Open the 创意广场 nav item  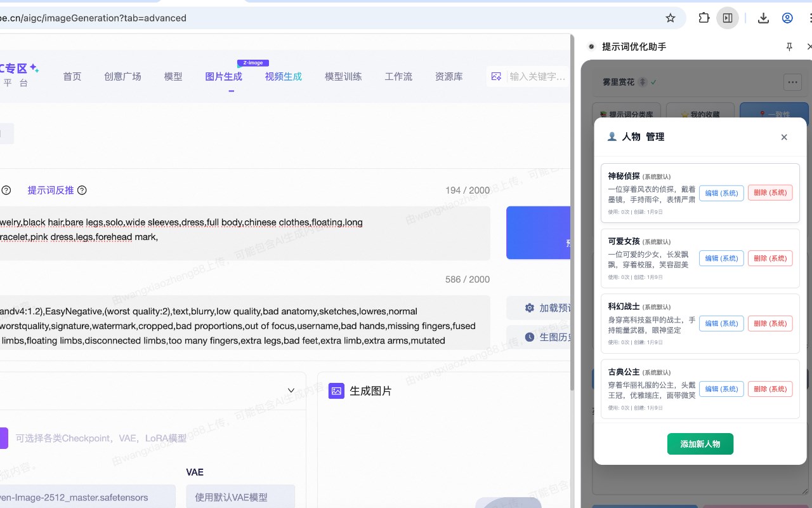tap(122, 76)
